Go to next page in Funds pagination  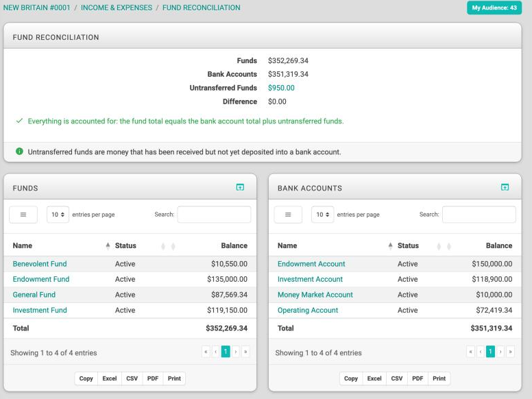(235, 352)
